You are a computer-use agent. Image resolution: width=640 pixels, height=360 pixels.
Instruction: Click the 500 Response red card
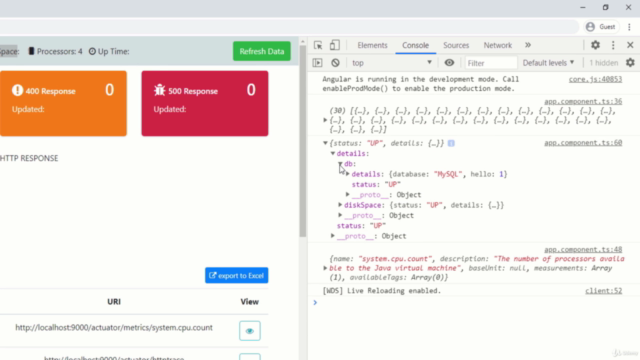point(205,103)
